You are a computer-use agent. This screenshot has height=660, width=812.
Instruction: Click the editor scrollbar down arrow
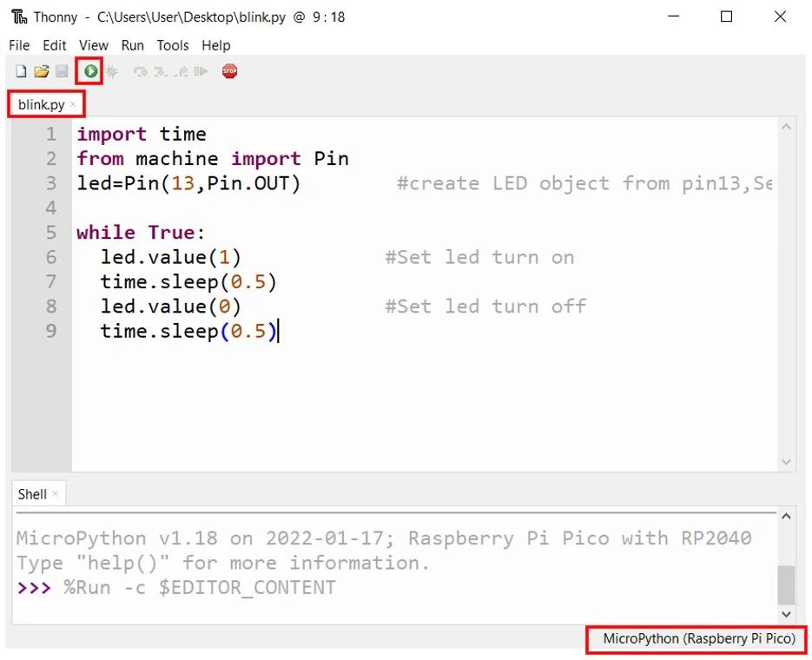[787, 461]
